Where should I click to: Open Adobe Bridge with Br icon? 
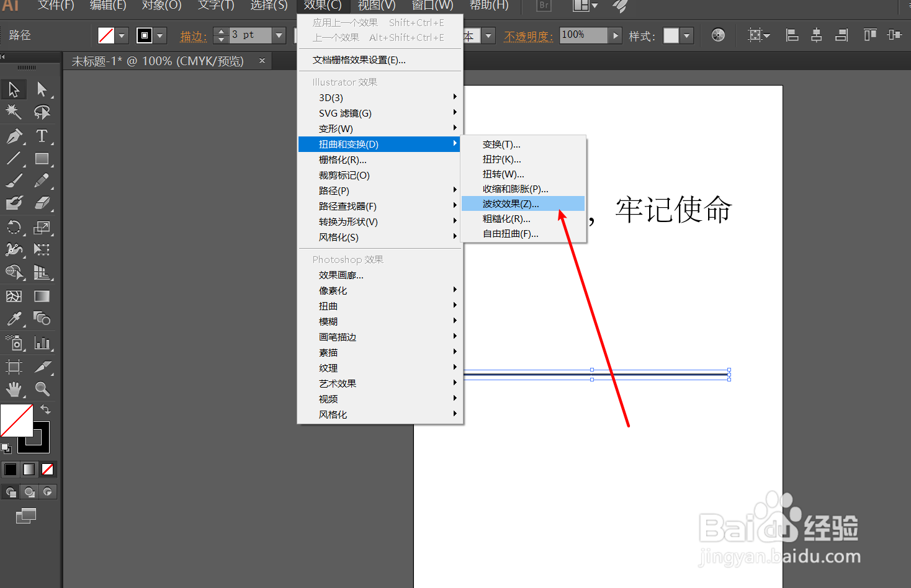(x=544, y=6)
